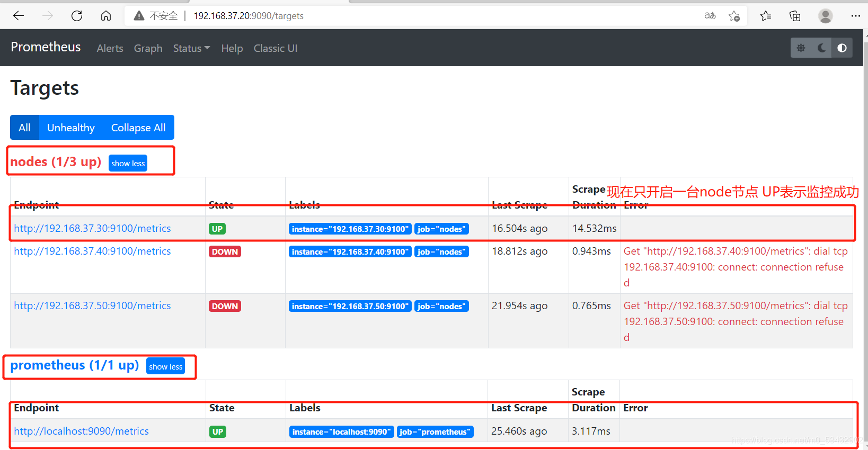Open endpoint 192.168.37.40:9100/metrics link
Viewport: 868px width, 450px height.
pyautogui.click(x=92, y=251)
